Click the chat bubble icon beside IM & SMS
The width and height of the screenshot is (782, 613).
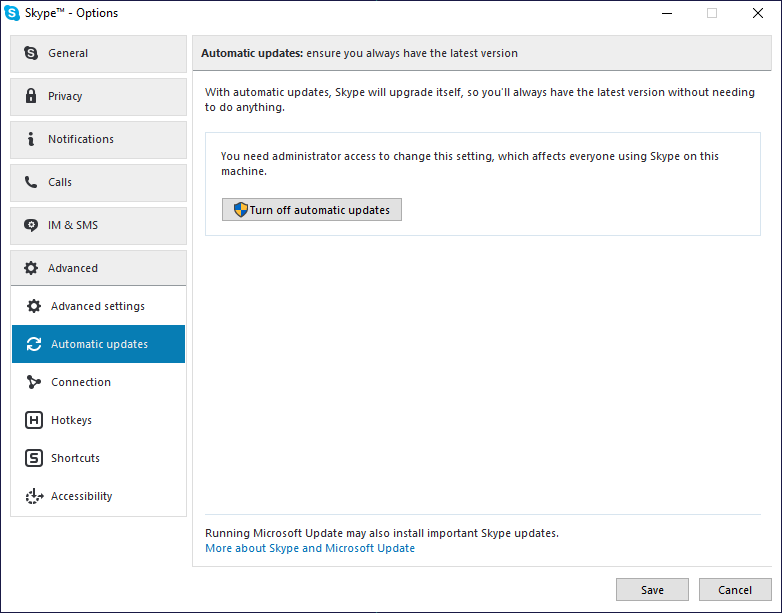[31, 225]
